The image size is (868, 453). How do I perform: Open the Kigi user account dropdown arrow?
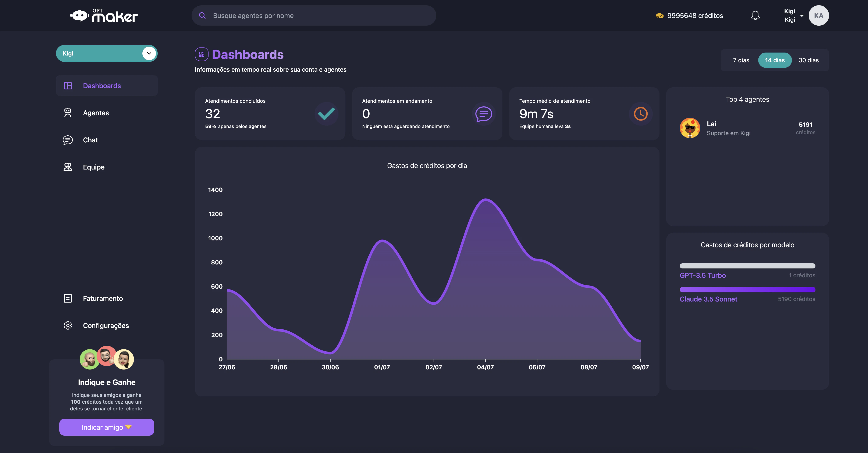802,15
